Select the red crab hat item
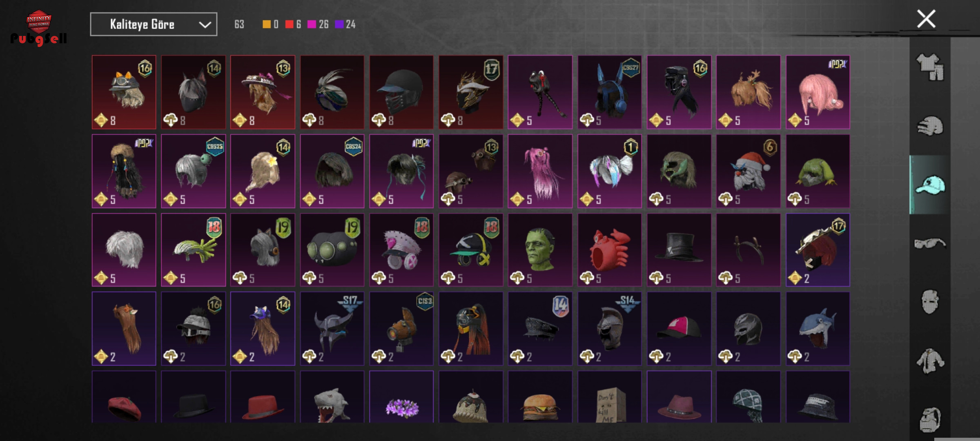980x441 pixels. pyautogui.click(x=609, y=250)
